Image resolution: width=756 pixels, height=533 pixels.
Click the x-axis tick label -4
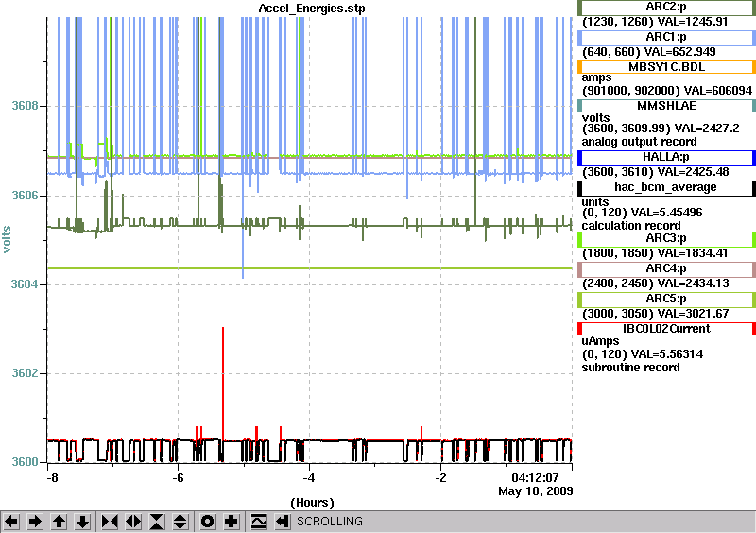coord(309,478)
